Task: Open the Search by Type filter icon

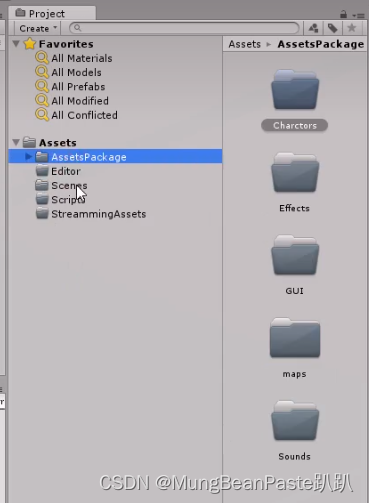Action: (x=313, y=28)
